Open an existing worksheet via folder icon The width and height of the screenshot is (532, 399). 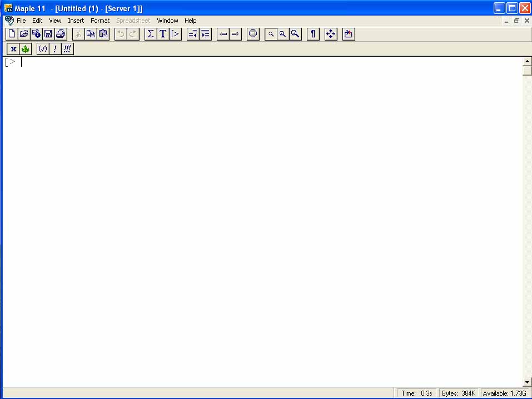pos(24,34)
